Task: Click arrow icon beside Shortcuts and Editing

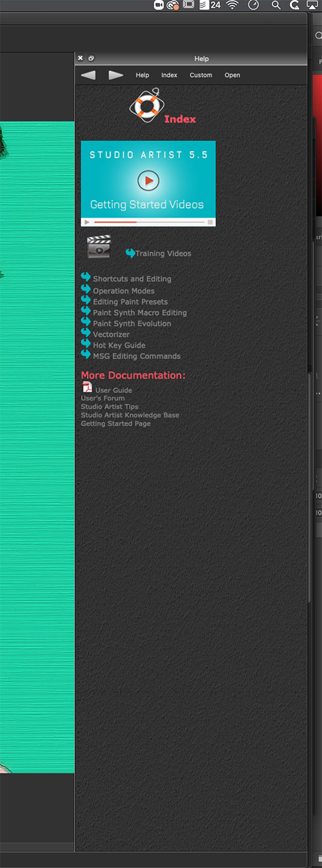Action: 86,277
